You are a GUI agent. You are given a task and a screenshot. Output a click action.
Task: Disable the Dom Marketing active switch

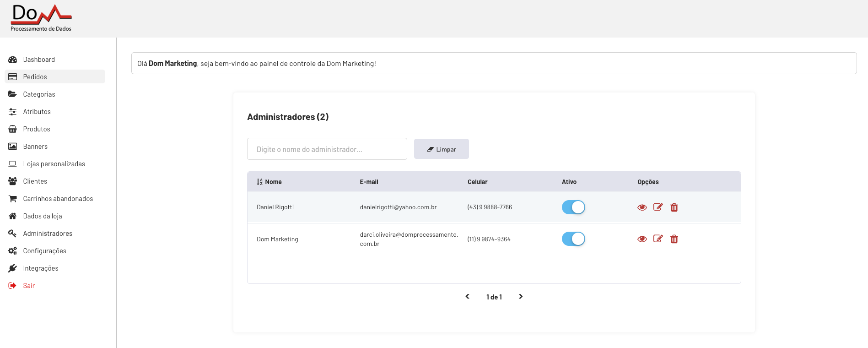[x=573, y=239]
